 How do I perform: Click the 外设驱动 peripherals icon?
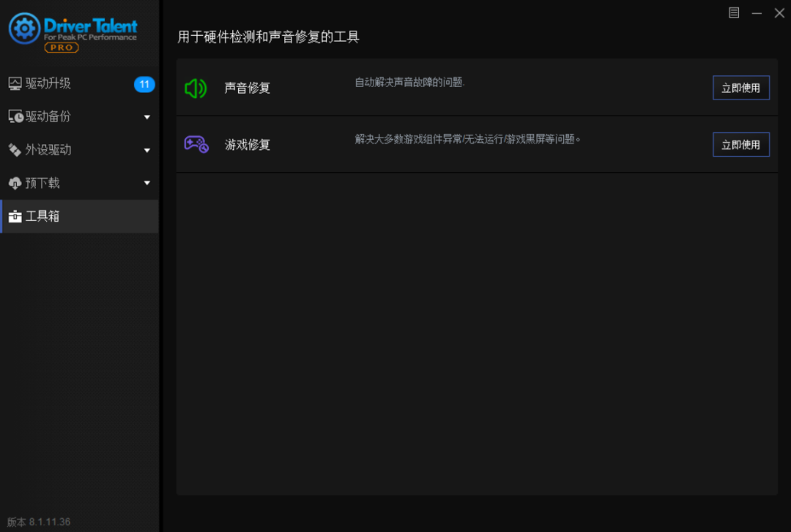pyautogui.click(x=14, y=149)
